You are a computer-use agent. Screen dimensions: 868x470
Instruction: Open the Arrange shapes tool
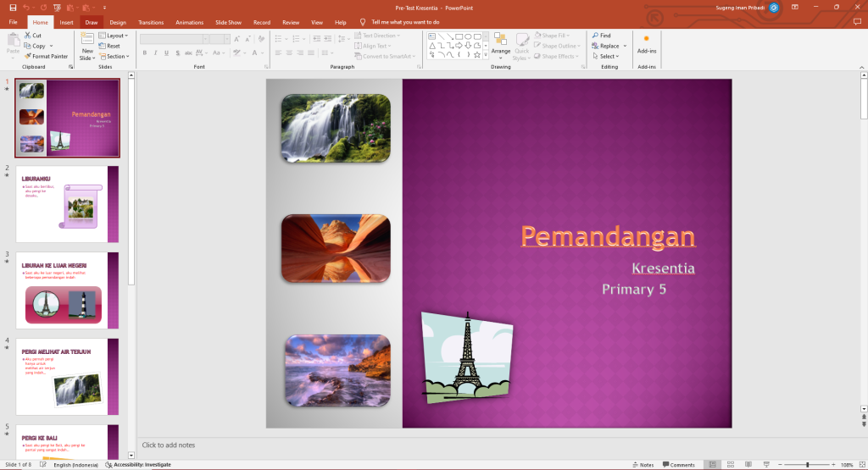tap(500, 44)
